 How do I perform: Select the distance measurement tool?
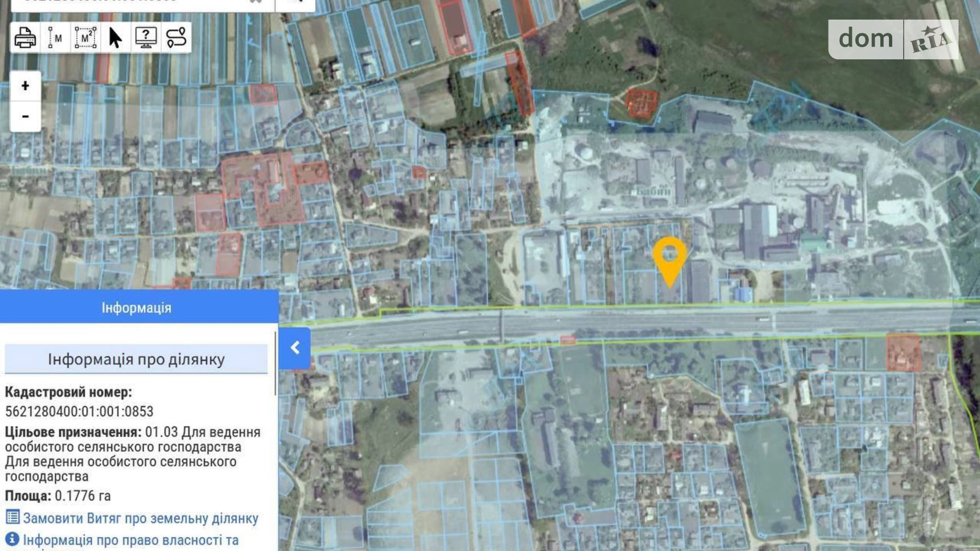55,38
